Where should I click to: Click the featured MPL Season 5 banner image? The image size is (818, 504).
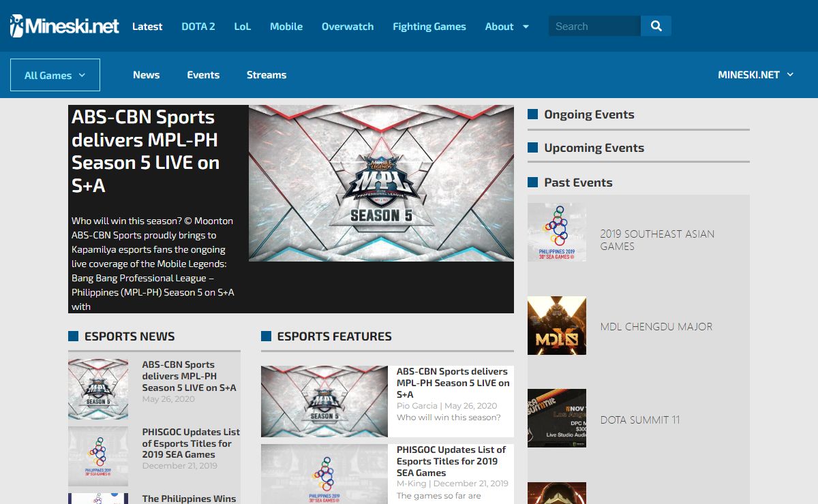[x=381, y=183]
